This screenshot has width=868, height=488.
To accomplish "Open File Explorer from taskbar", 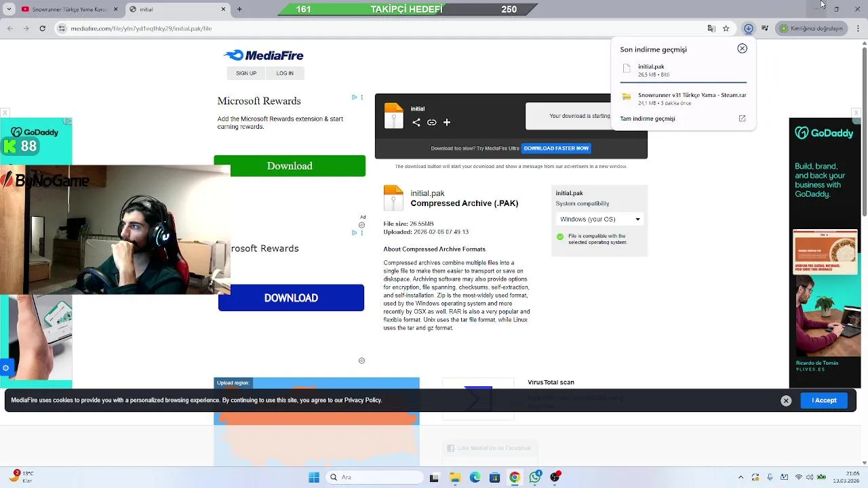I will coord(454,477).
